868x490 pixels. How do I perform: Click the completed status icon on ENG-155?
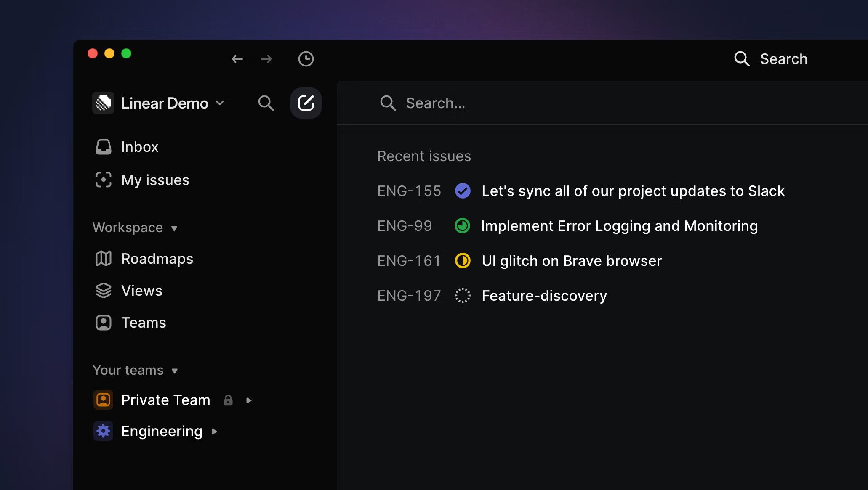point(463,191)
